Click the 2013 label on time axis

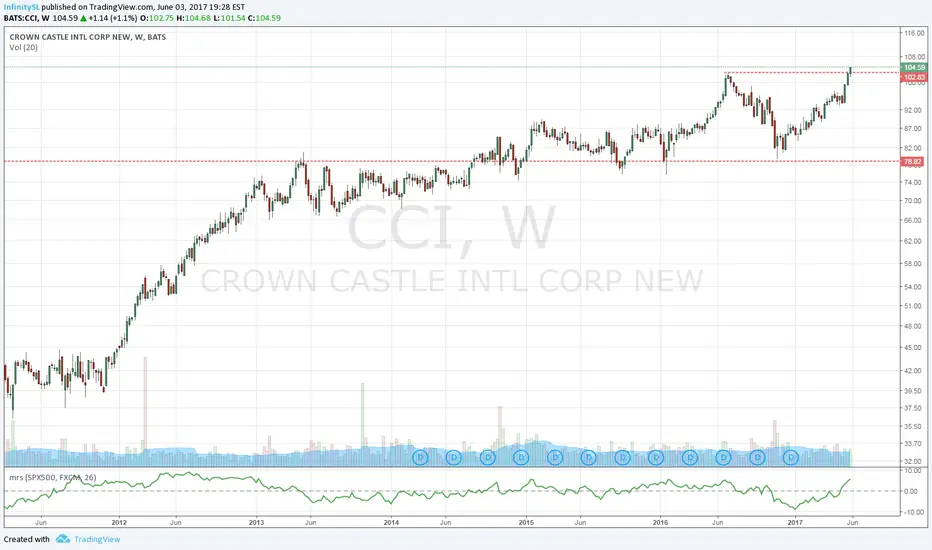coord(256,523)
